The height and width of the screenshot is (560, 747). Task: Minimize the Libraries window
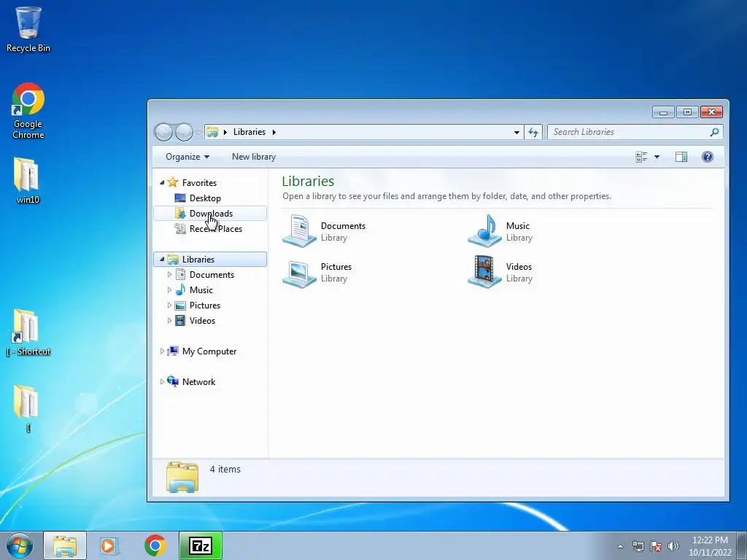click(663, 112)
